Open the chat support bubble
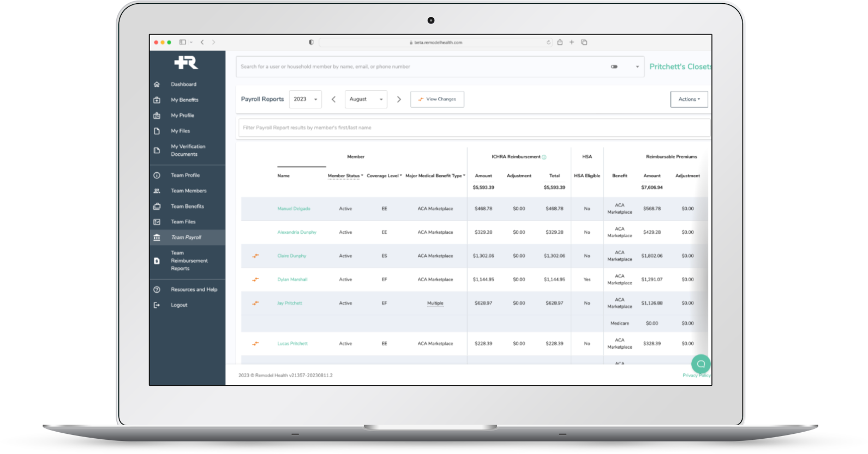The height and width of the screenshot is (454, 868). [x=701, y=364]
